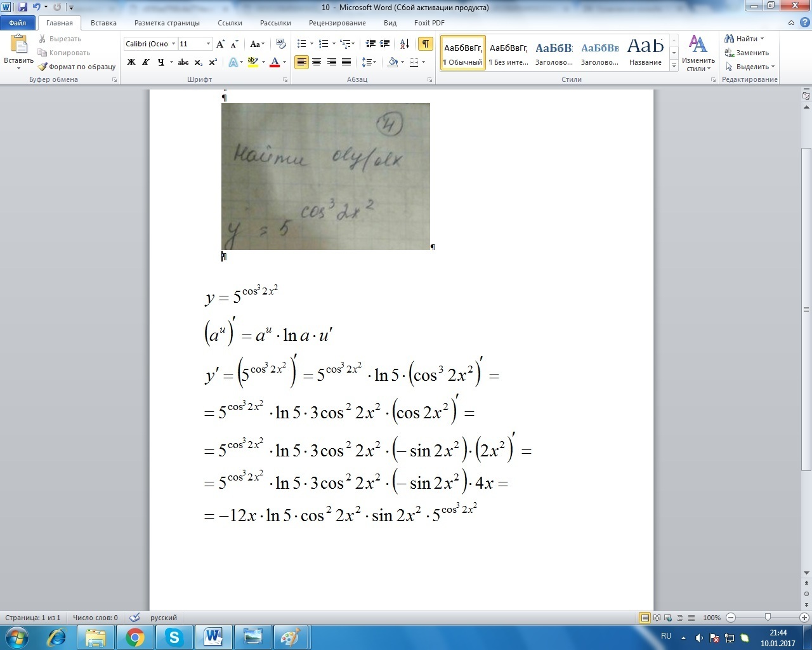
Task: Open Skype from the taskbar
Action: pos(174,637)
